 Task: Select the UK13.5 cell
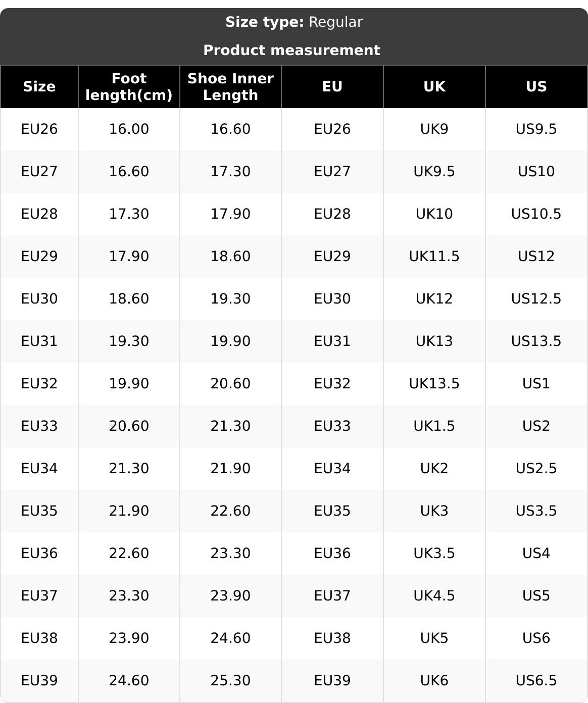click(434, 384)
